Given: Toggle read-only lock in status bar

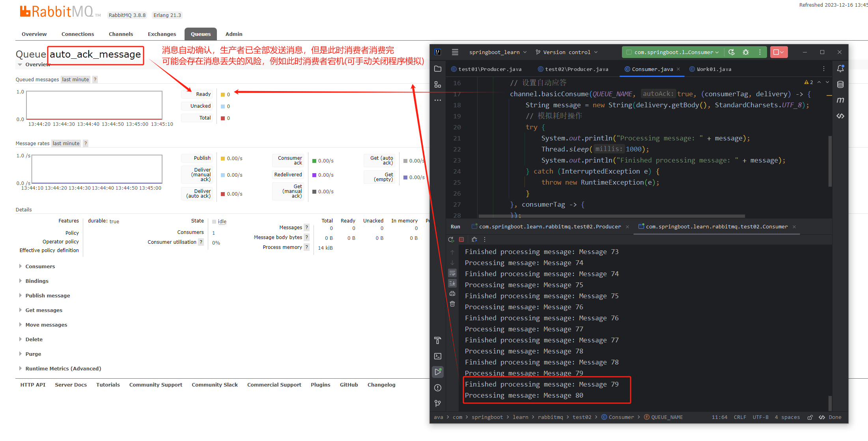Looking at the screenshot, I should [x=810, y=417].
